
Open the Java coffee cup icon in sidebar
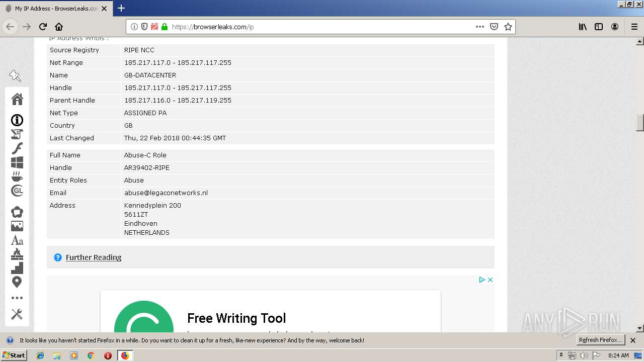click(x=17, y=176)
